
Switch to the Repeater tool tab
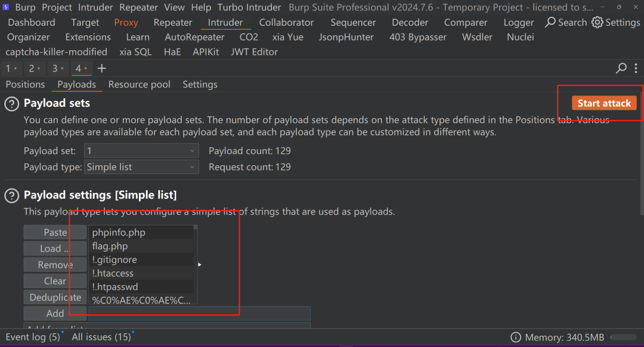173,22
